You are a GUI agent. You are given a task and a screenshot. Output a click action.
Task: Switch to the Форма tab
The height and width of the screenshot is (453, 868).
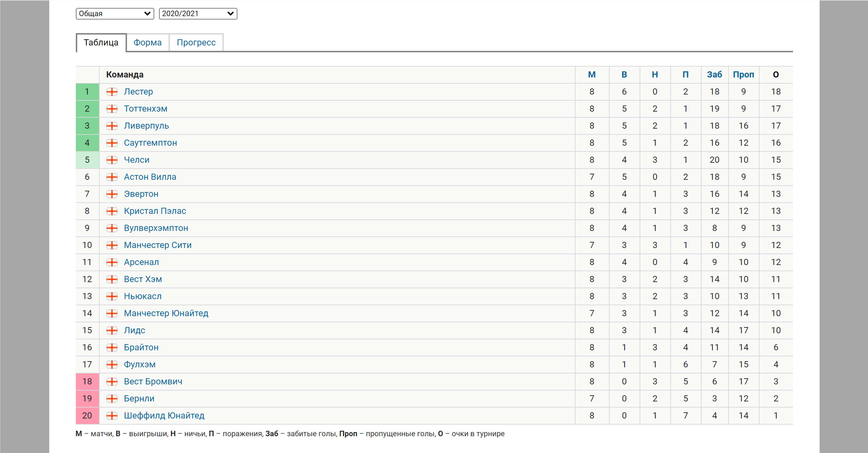[x=147, y=42]
